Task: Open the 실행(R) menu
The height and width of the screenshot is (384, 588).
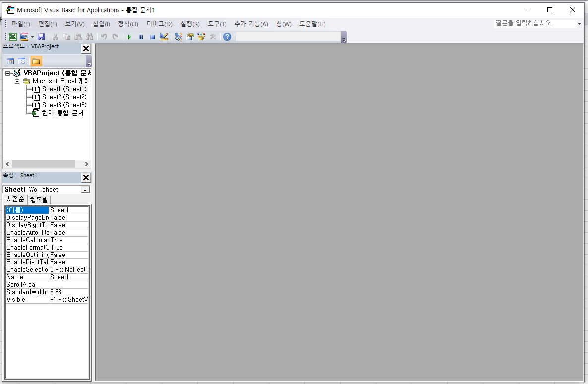Action: (190, 24)
